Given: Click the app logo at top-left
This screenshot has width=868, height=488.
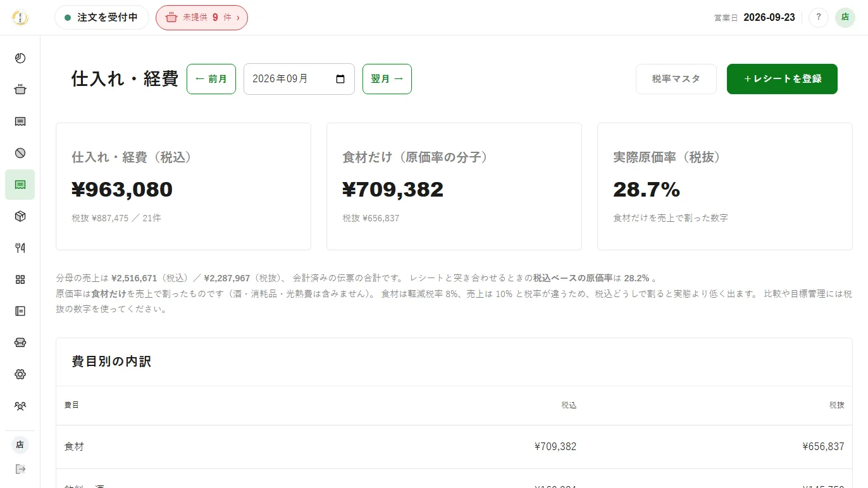Looking at the screenshot, I should (x=20, y=18).
